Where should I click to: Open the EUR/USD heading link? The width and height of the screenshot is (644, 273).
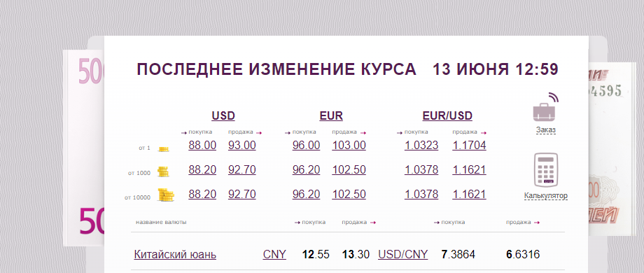point(447,115)
